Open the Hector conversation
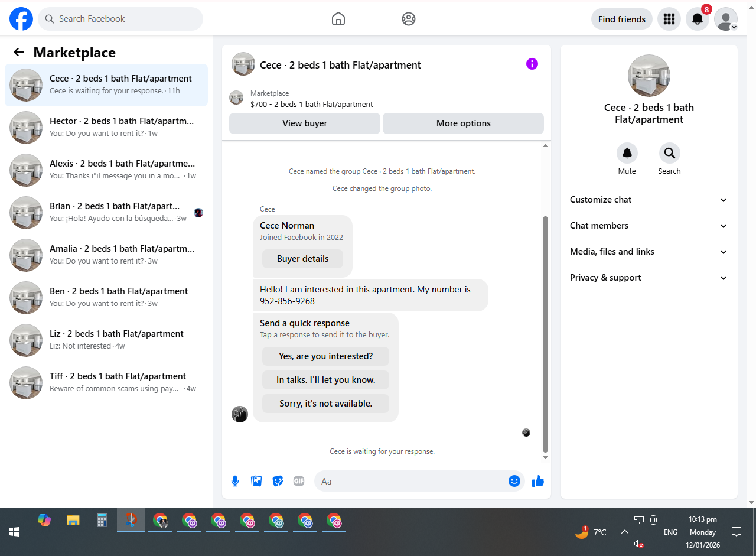756x556 pixels. tap(106, 128)
